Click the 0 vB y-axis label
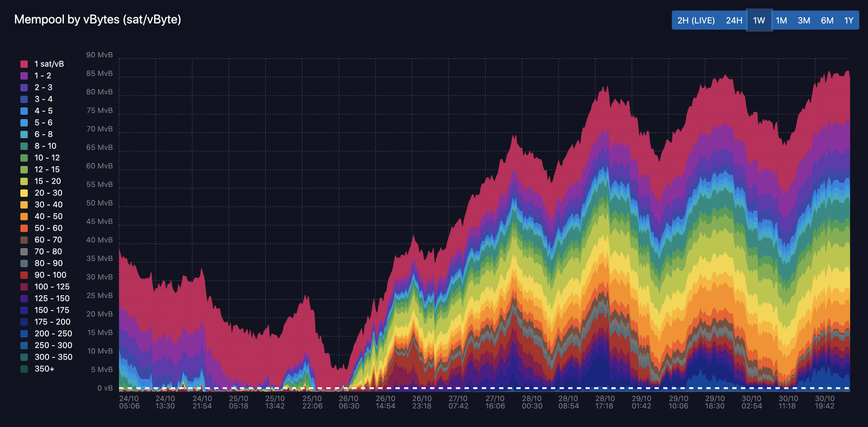 coord(105,388)
